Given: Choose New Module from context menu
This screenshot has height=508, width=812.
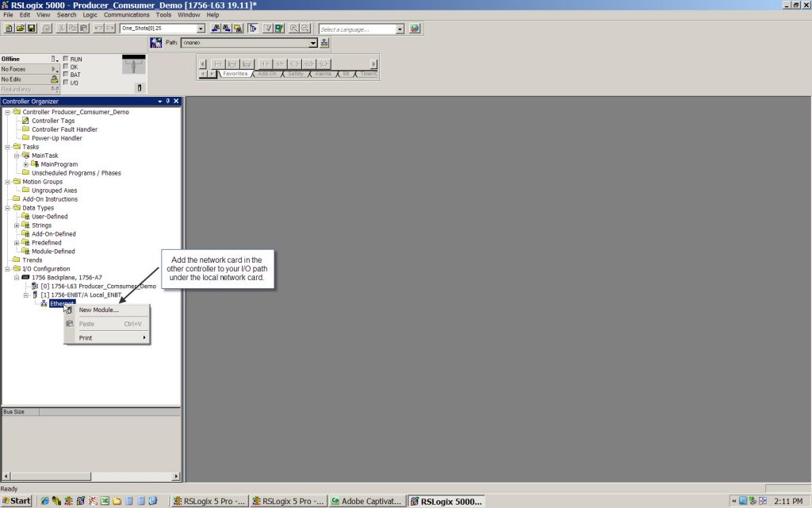Looking at the screenshot, I should [x=107, y=310].
